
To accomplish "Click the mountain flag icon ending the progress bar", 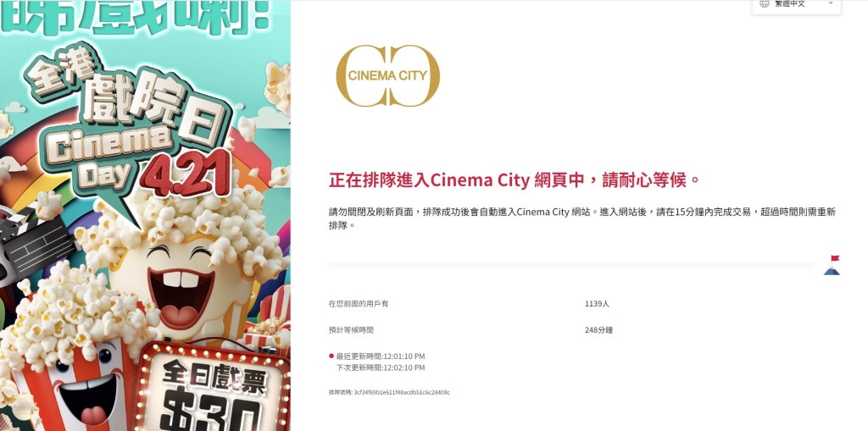I will (x=832, y=265).
